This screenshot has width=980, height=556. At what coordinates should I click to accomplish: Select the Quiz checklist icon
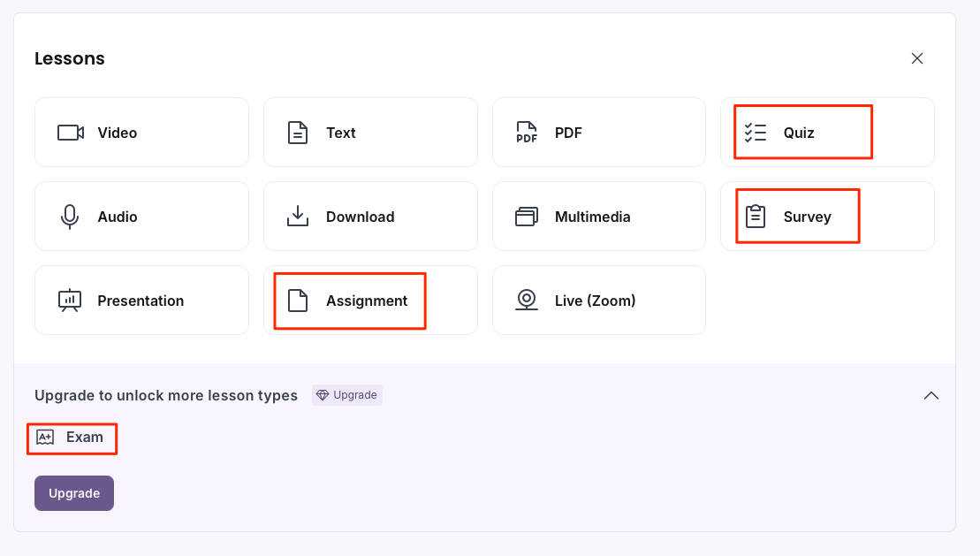point(755,132)
